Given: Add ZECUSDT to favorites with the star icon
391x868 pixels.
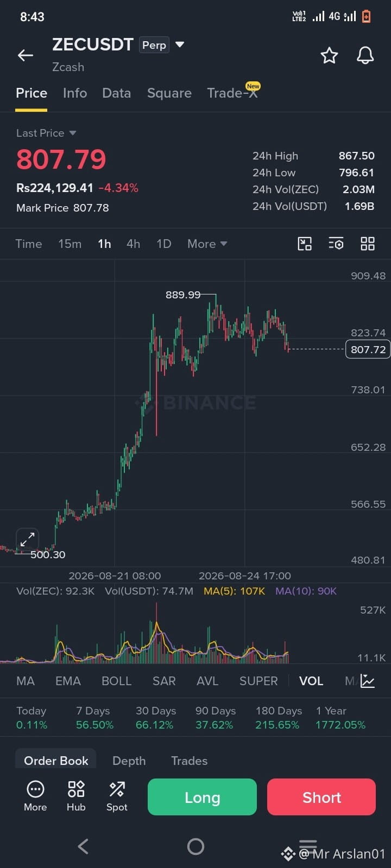Looking at the screenshot, I should coord(329,55).
